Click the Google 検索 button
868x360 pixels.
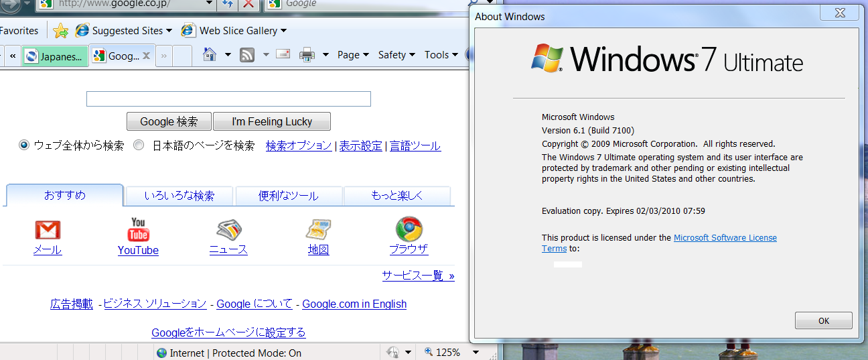[169, 121]
